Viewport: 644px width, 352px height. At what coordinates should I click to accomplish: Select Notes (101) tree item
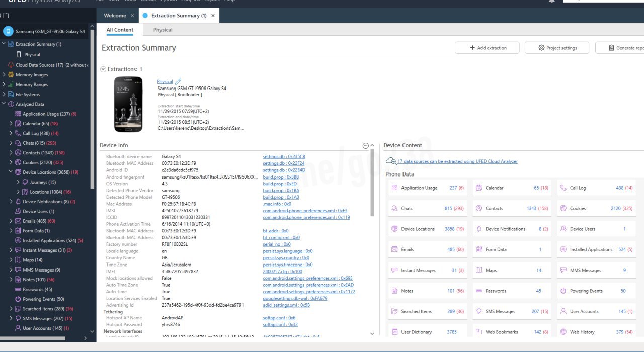tap(39, 279)
